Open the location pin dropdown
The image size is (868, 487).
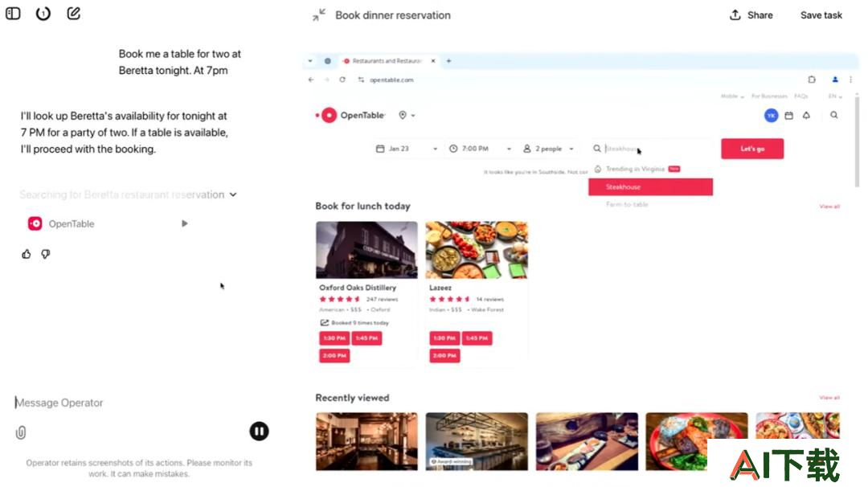[x=407, y=115]
